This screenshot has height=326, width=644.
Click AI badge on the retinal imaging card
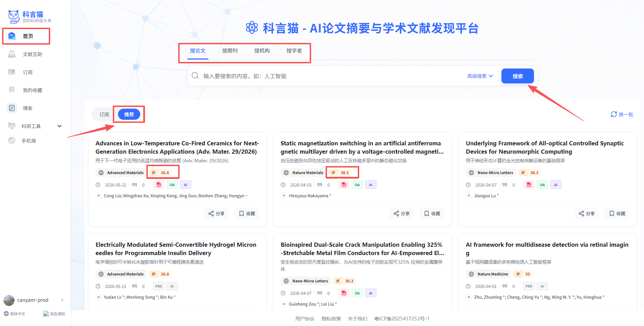(542, 286)
